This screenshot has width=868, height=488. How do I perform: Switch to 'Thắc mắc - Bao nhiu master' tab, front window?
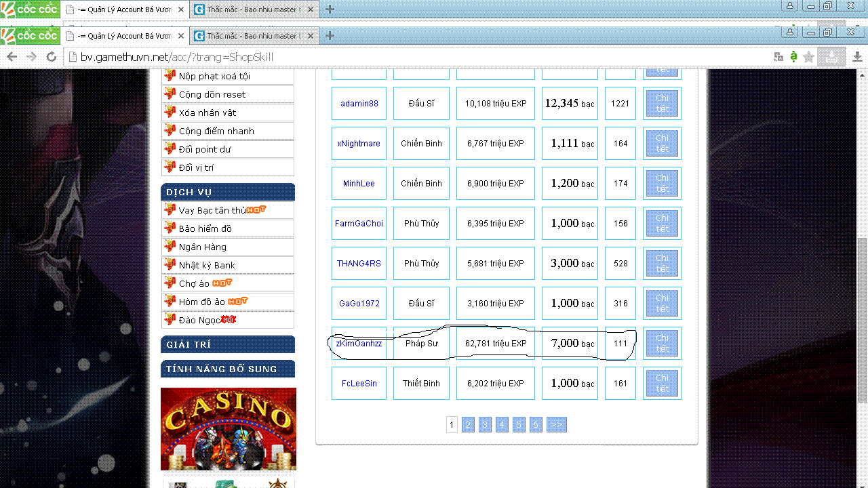click(253, 35)
